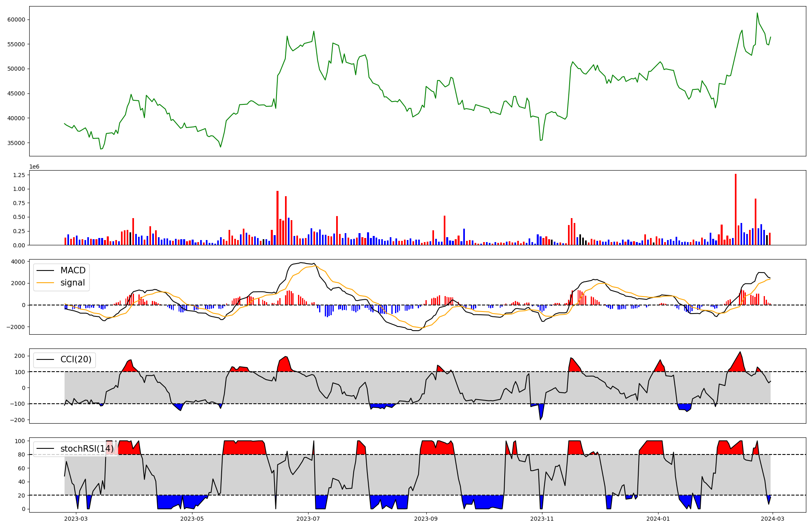Click the -200 CCI axis tick label
This screenshot has width=812, height=528.
click(17, 420)
